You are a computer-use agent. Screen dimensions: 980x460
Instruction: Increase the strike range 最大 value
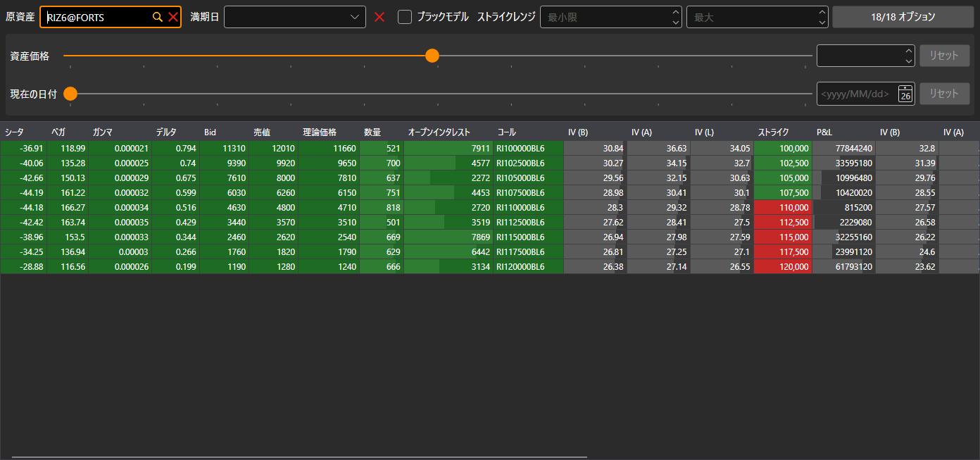pyautogui.click(x=823, y=12)
